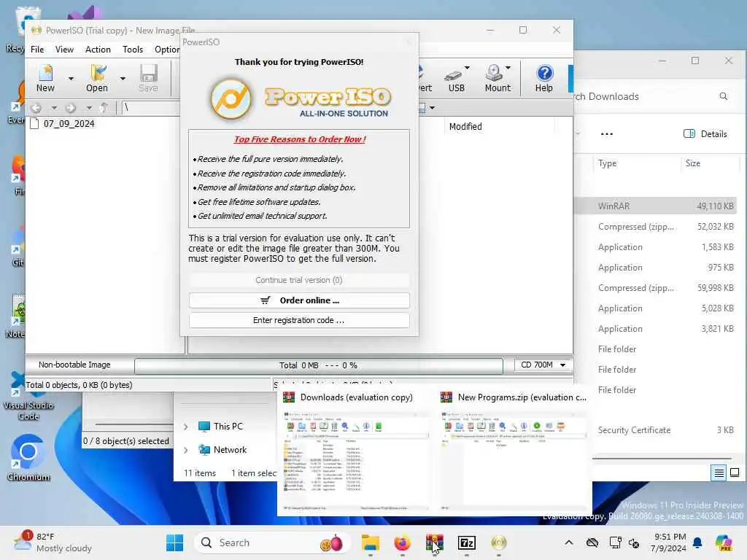Select the 07_09_2024 tree item
The image size is (747, 560).
(x=69, y=124)
